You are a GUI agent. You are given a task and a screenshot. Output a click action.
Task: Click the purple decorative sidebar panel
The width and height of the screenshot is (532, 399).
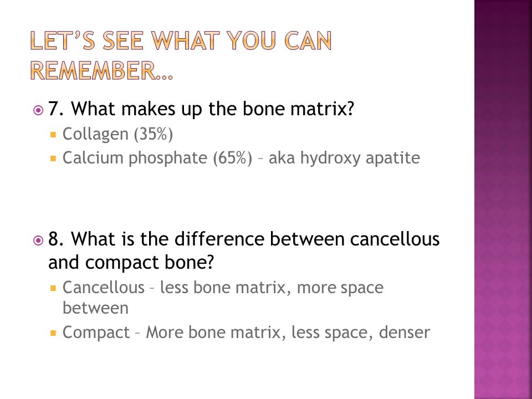click(503, 199)
